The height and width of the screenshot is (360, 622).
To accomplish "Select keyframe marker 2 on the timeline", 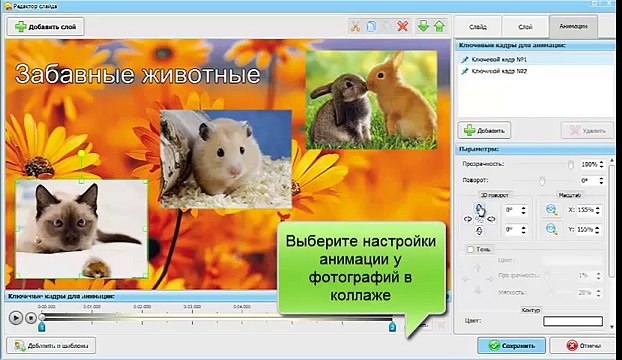I will 392,327.
